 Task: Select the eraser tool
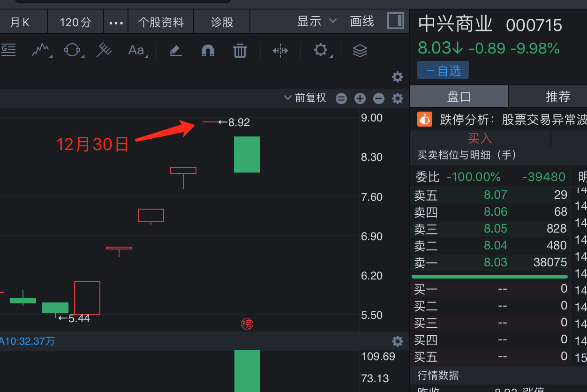click(x=176, y=50)
